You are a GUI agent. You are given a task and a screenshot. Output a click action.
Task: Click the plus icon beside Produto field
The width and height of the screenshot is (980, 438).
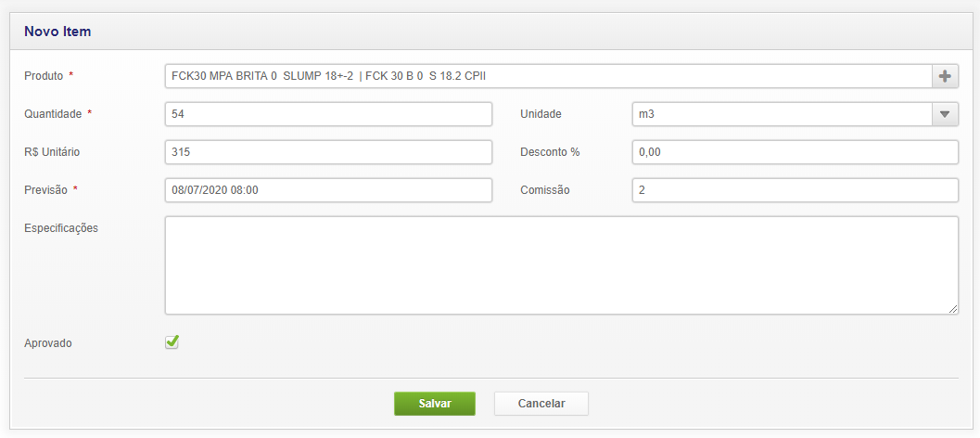pyautogui.click(x=945, y=76)
